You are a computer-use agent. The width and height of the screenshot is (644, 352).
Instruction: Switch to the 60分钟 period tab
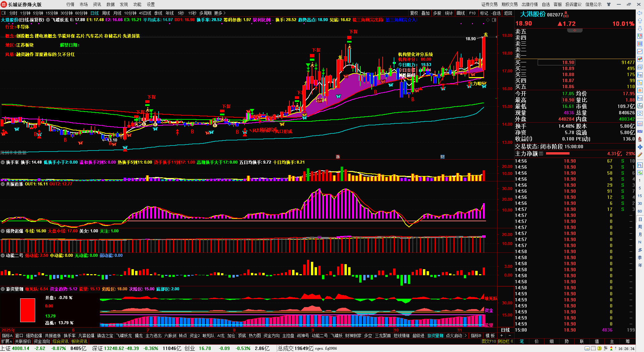tap(81, 13)
